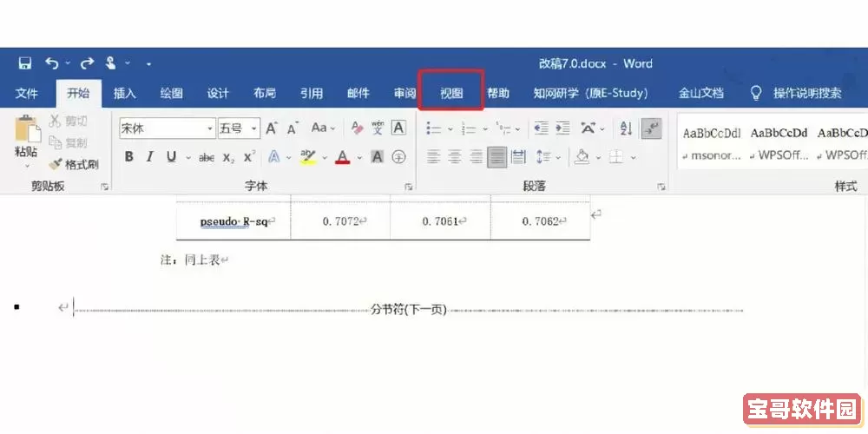868x434 pixels.
Task: Redo the last action
Action: pyautogui.click(x=87, y=63)
